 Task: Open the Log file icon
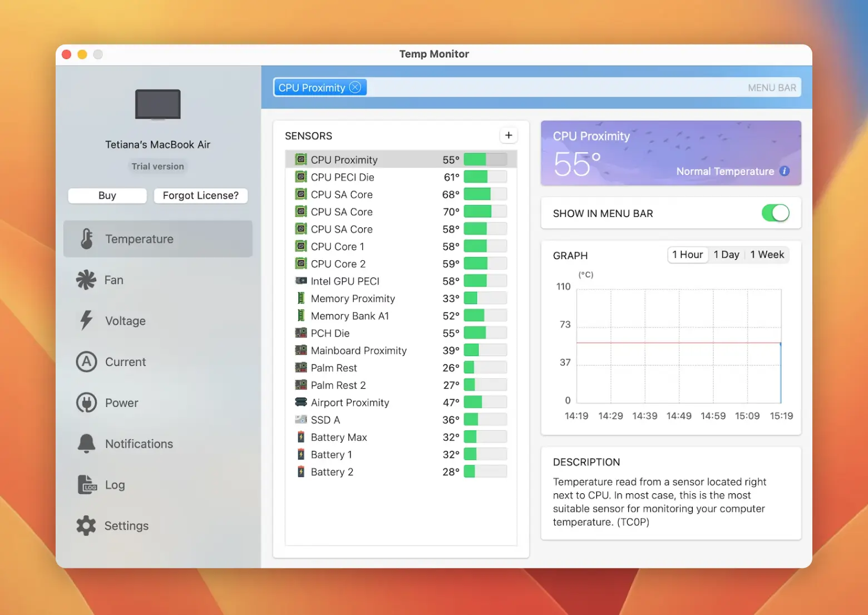click(87, 484)
